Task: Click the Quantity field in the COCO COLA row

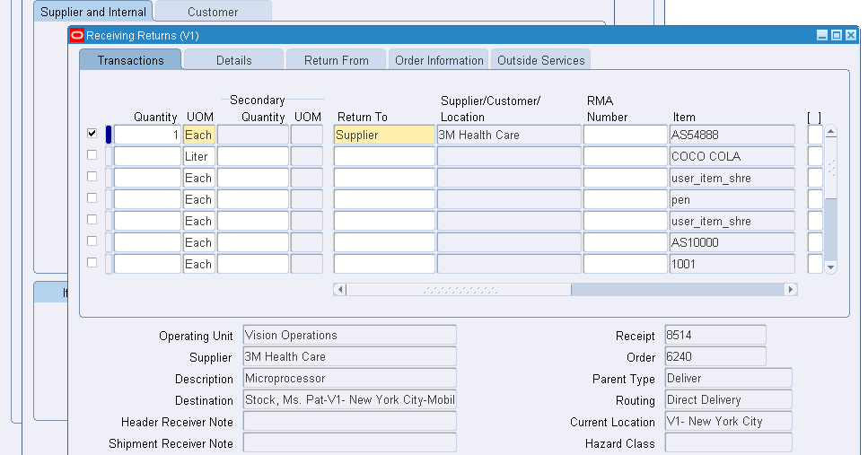Action: pyautogui.click(x=147, y=156)
